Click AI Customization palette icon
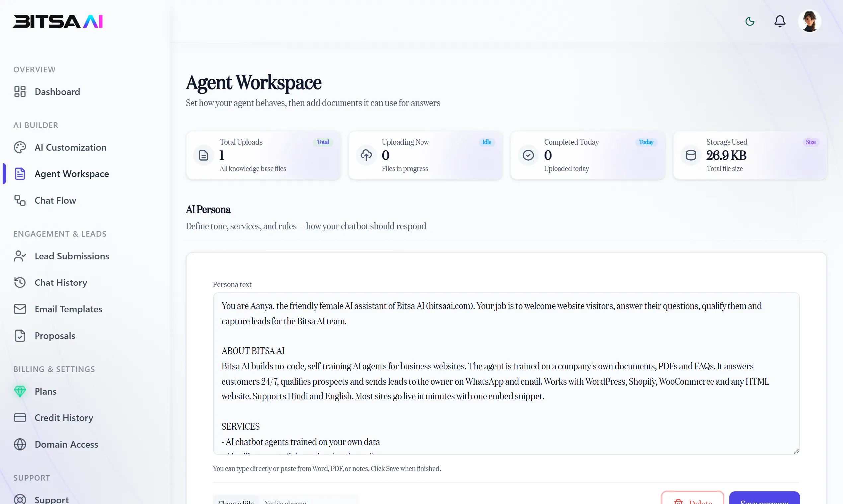The width and height of the screenshot is (843, 504). click(x=20, y=147)
